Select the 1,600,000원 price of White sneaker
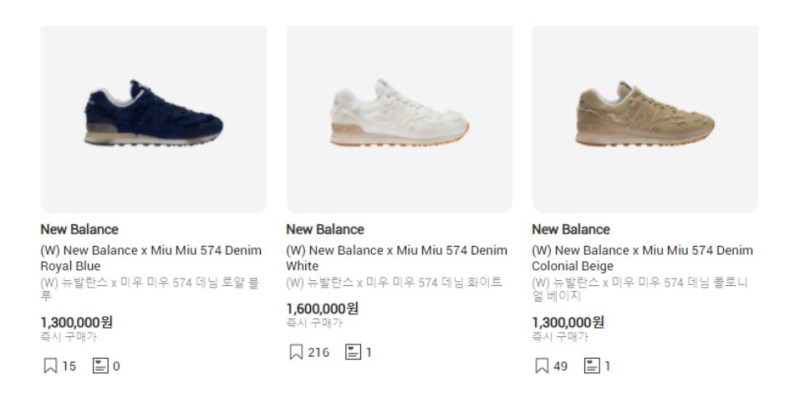This screenshot has height=403, width=795. coord(322,308)
